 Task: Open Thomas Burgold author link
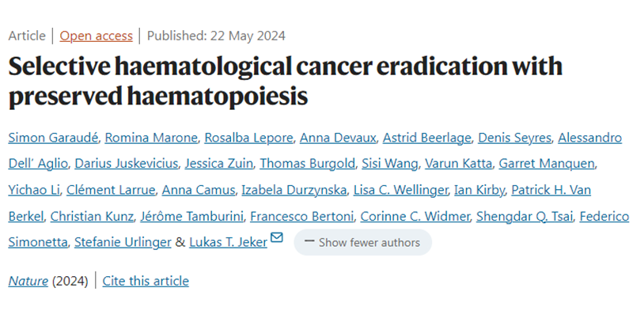pyautogui.click(x=306, y=164)
